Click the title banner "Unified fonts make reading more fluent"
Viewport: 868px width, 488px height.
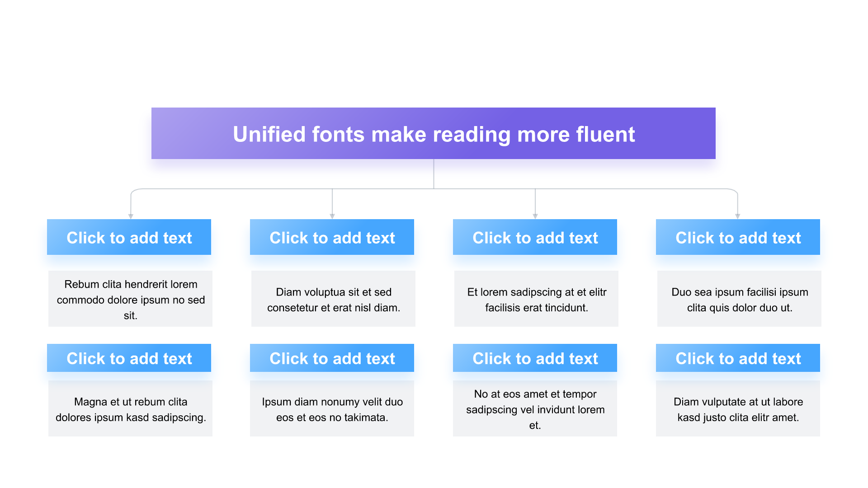pos(433,134)
